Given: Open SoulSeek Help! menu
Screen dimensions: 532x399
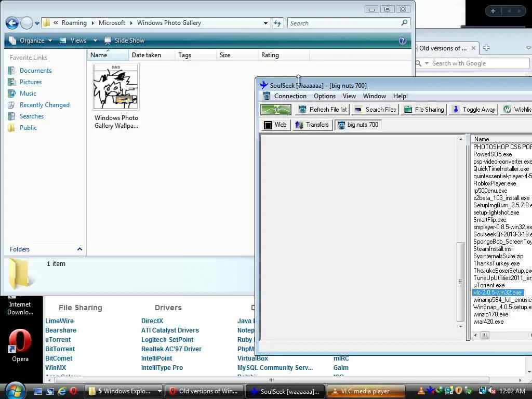Looking at the screenshot, I should click(x=401, y=96).
